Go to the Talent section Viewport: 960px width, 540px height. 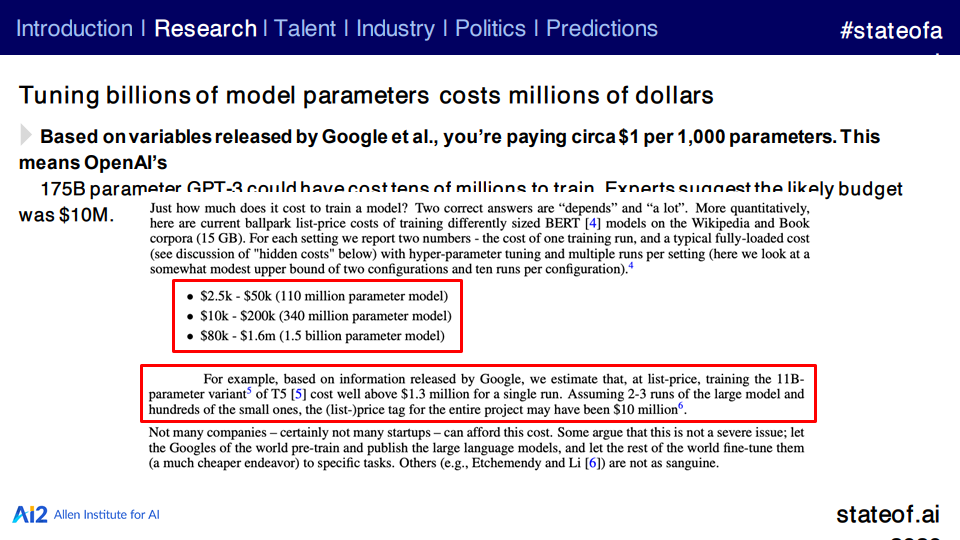[x=304, y=29]
